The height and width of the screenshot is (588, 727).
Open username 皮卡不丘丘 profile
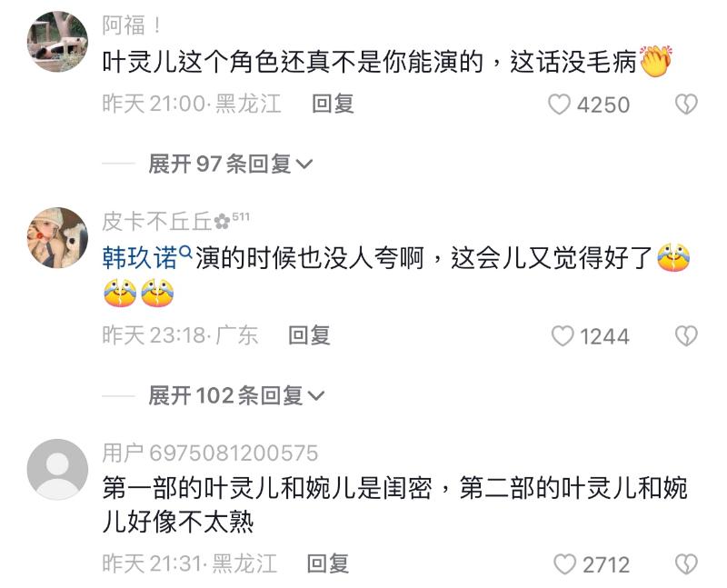tap(156, 221)
